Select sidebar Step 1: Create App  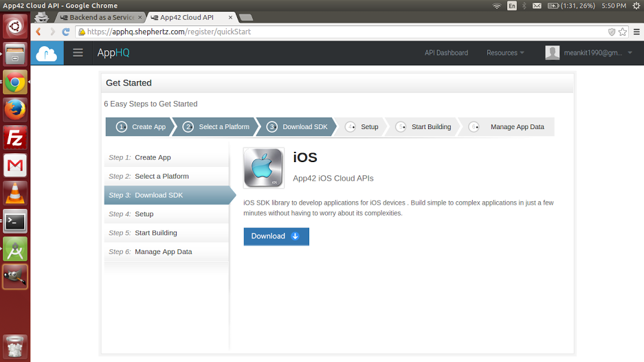pyautogui.click(x=166, y=157)
